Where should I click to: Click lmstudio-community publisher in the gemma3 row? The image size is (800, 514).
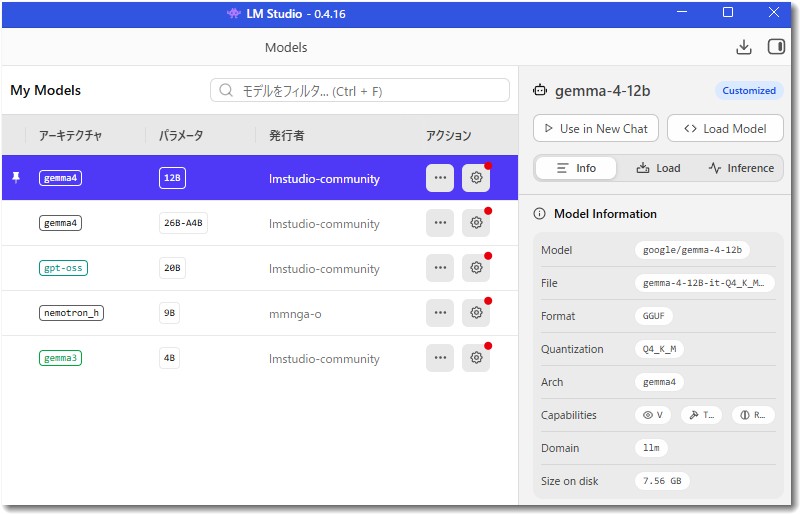pyautogui.click(x=324, y=359)
